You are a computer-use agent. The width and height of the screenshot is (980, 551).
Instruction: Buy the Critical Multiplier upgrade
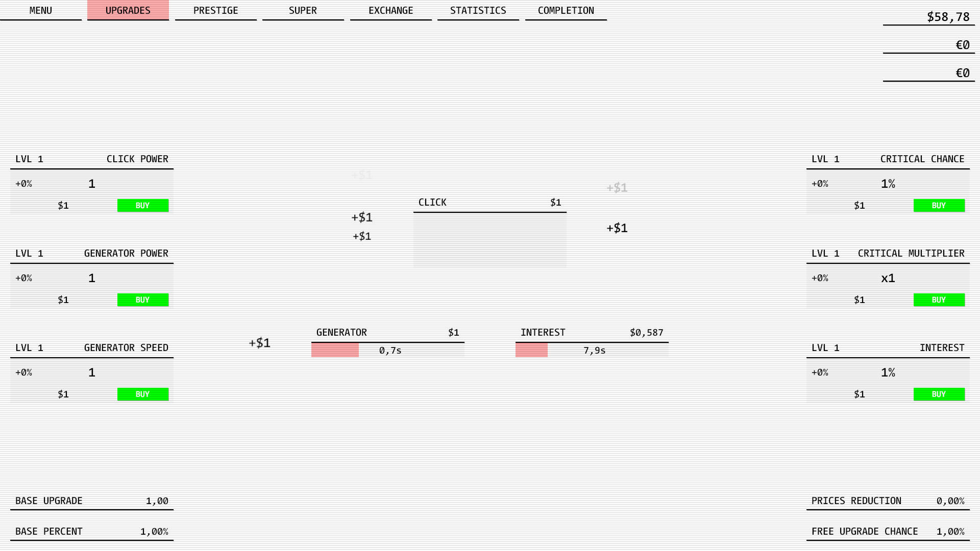tap(939, 299)
